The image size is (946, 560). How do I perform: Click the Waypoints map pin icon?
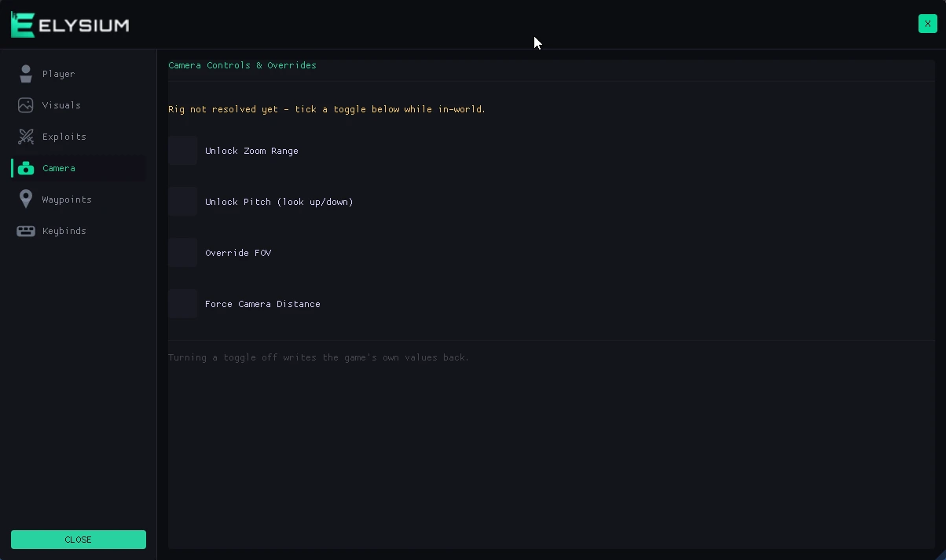click(x=26, y=199)
